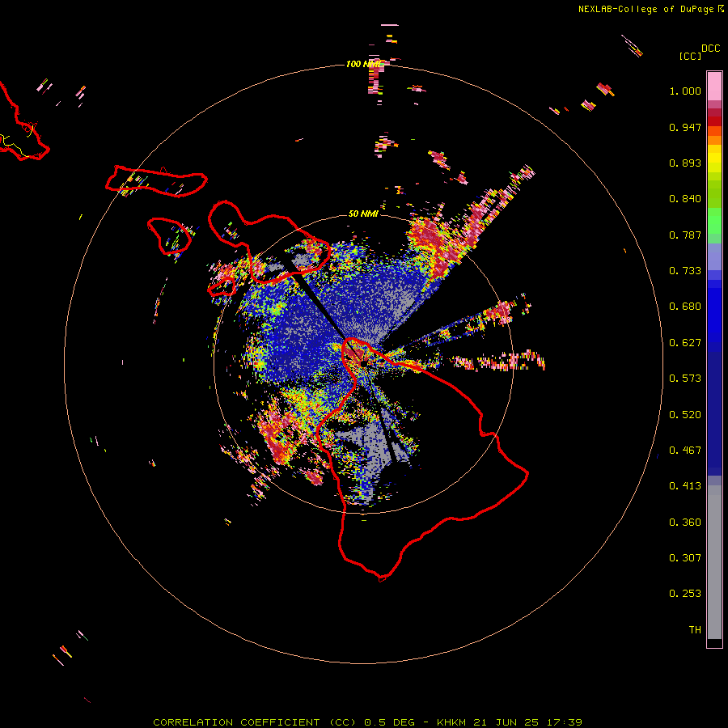Click the 0.413 color scale value
This screenshot has width=728, height=728.
coord(685,486)
